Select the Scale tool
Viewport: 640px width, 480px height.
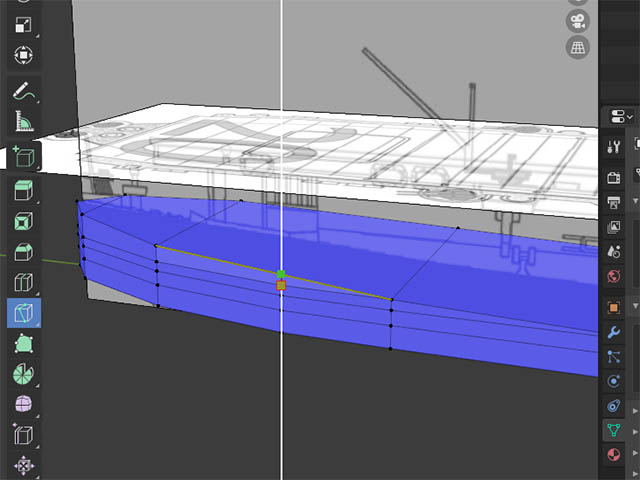[x=24, y=24]
